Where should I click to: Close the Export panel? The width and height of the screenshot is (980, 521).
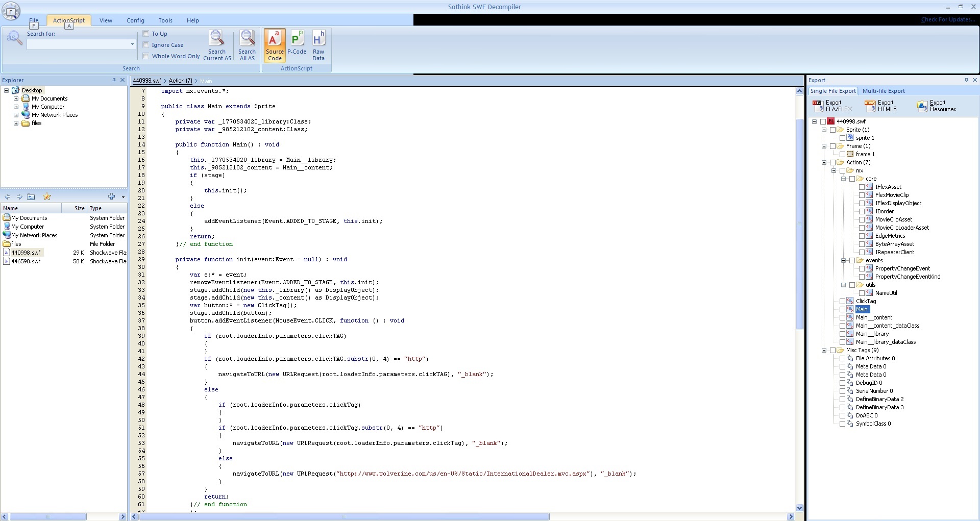tap(975, 80)
